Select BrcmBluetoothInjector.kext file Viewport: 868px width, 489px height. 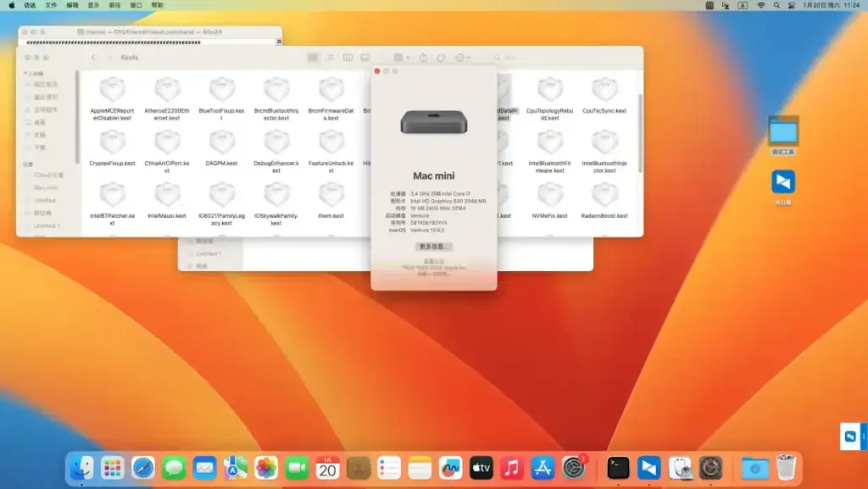point(276,99)
